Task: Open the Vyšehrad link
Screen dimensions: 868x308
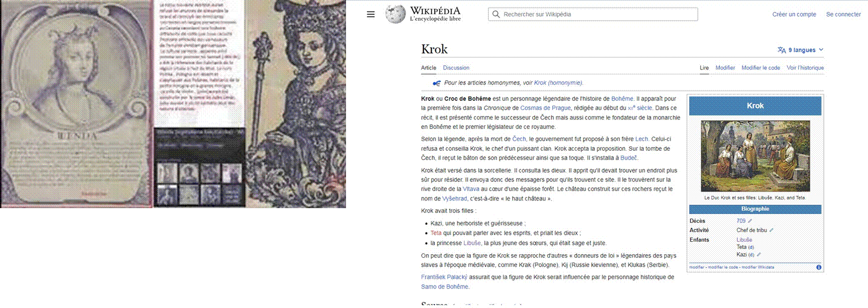Action: (454, 199)
